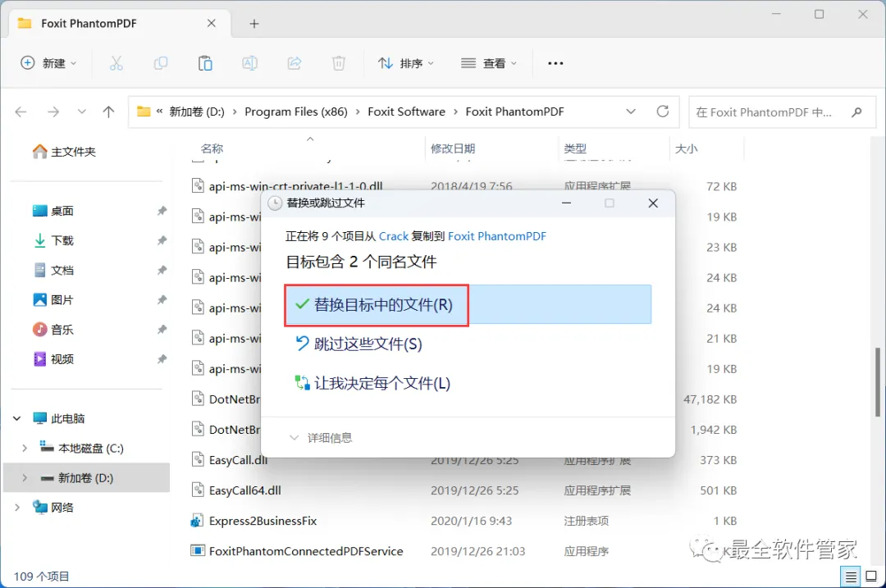Image resolution: width=886 pixels, height=588 pixels.
Task: Expand 详细信息 in the replace dialog
Action: pyautogui.click(x=321, y=438)
